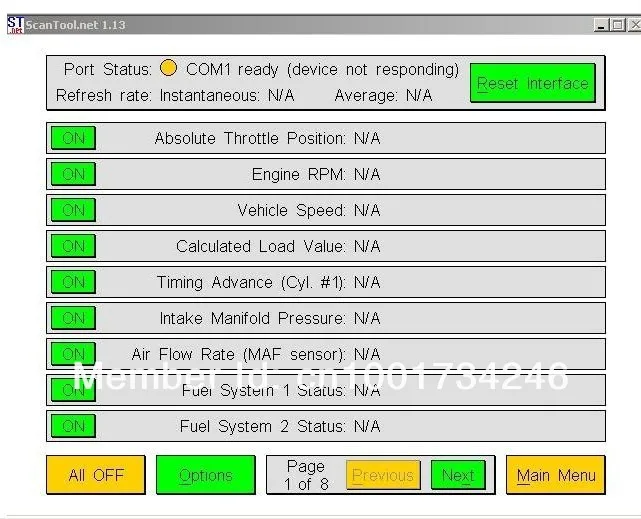Disable Calculated Load Value sensor

click(x=74, y=246)
